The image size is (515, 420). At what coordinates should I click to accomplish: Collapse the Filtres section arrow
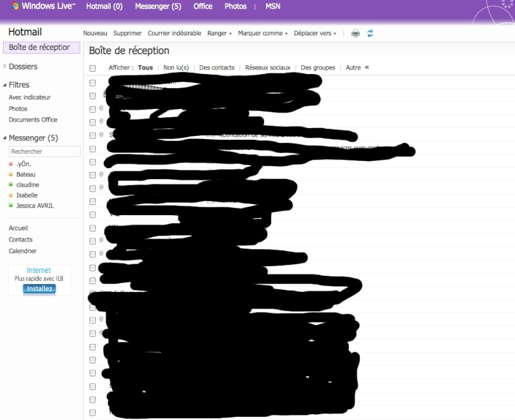point(5,85)
